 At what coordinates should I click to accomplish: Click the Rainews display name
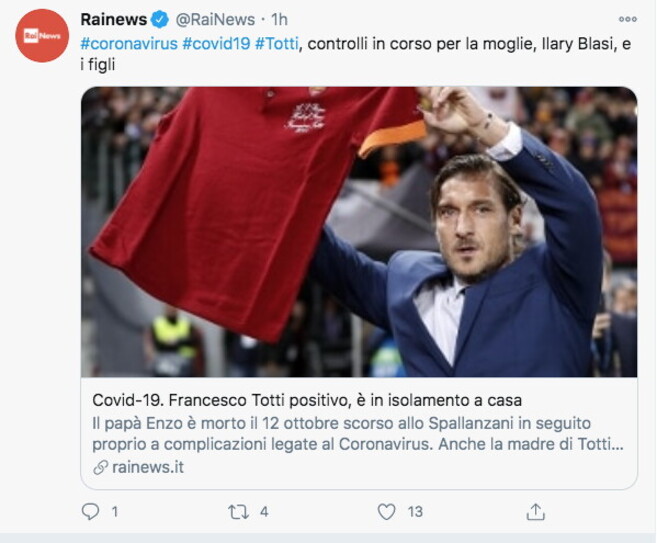[114, 20]
